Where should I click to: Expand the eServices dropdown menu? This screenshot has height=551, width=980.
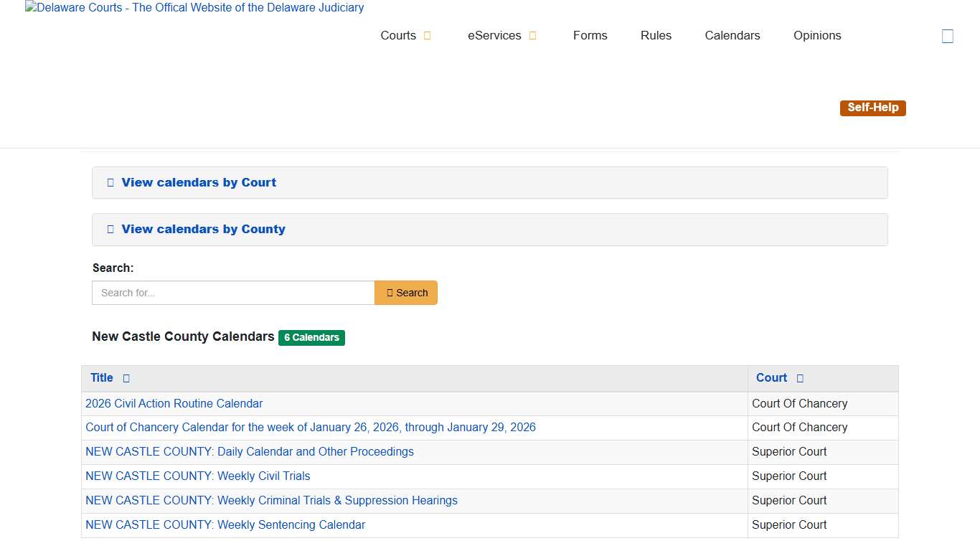501,35
